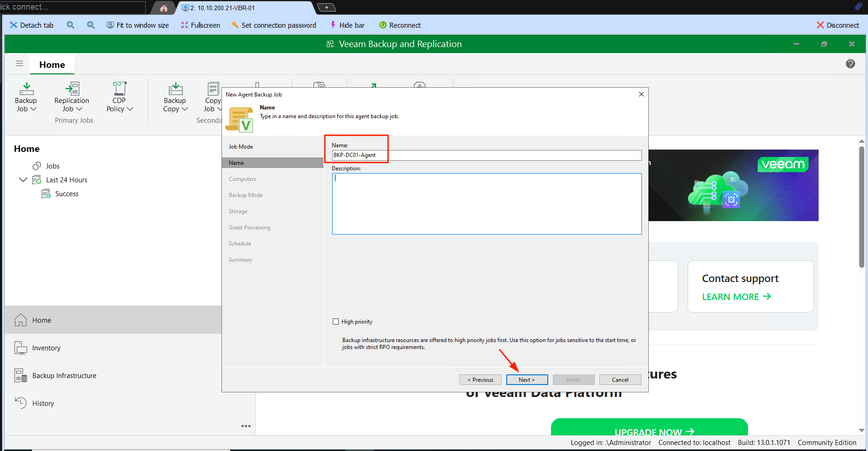Click Connected to: localhost status text
Screen dimensions: 868x451
(694, 442)
